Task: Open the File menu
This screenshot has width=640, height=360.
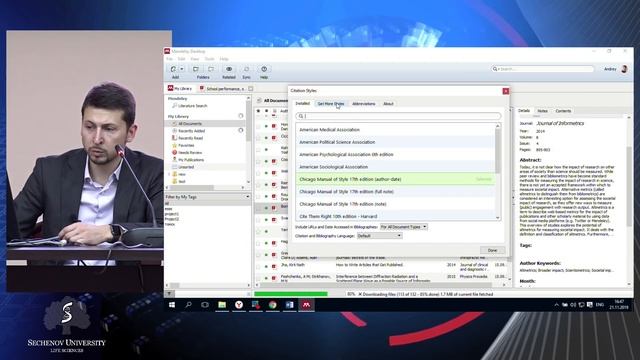Action: tap(169, 59)
